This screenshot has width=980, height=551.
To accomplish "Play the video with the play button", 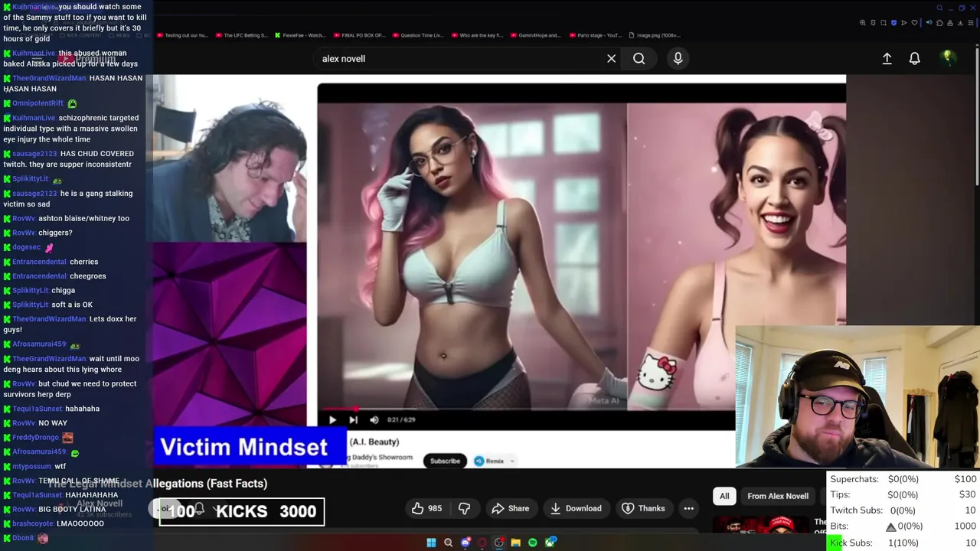I will (332, 419).
